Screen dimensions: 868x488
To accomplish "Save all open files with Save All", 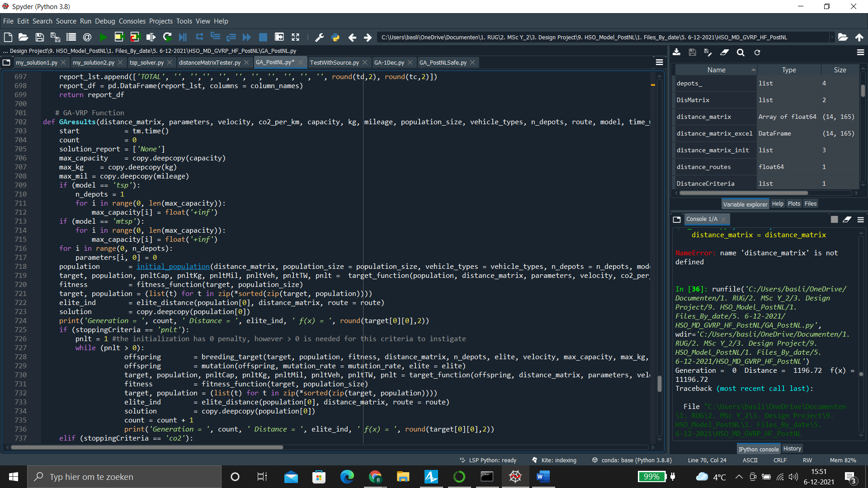I will pos(55,37).
